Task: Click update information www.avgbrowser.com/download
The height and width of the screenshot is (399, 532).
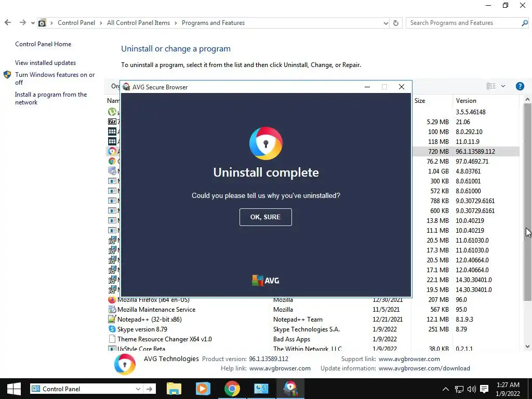Action: (424, 368)
